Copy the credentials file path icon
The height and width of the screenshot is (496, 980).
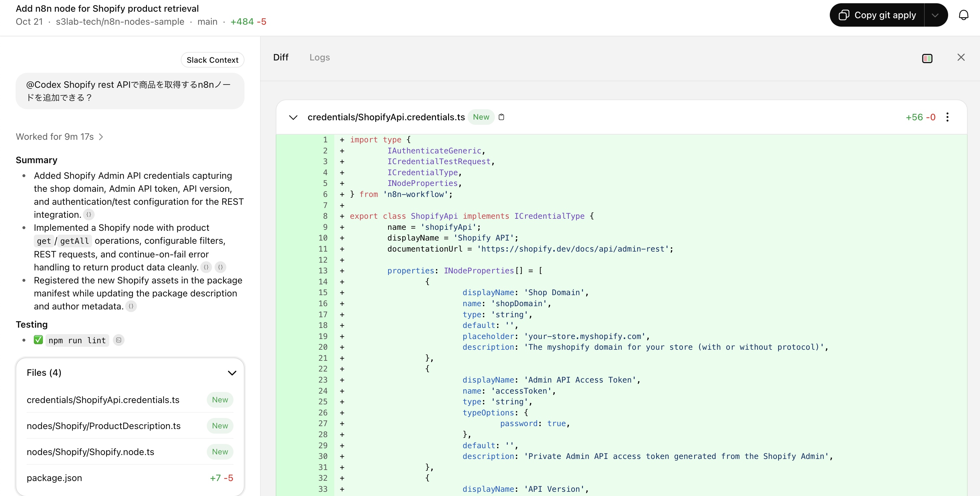pyautogui.click(x=501, y=117)
